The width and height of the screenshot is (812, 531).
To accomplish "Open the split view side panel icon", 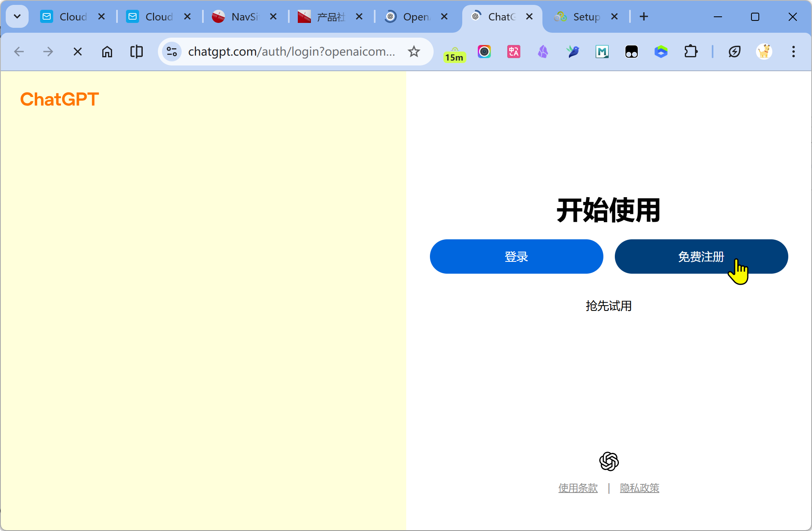I will click(137, 52).
